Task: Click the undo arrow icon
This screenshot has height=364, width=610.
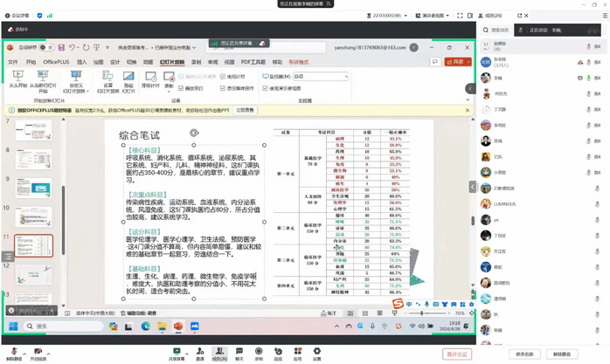Action: [68, 48]
